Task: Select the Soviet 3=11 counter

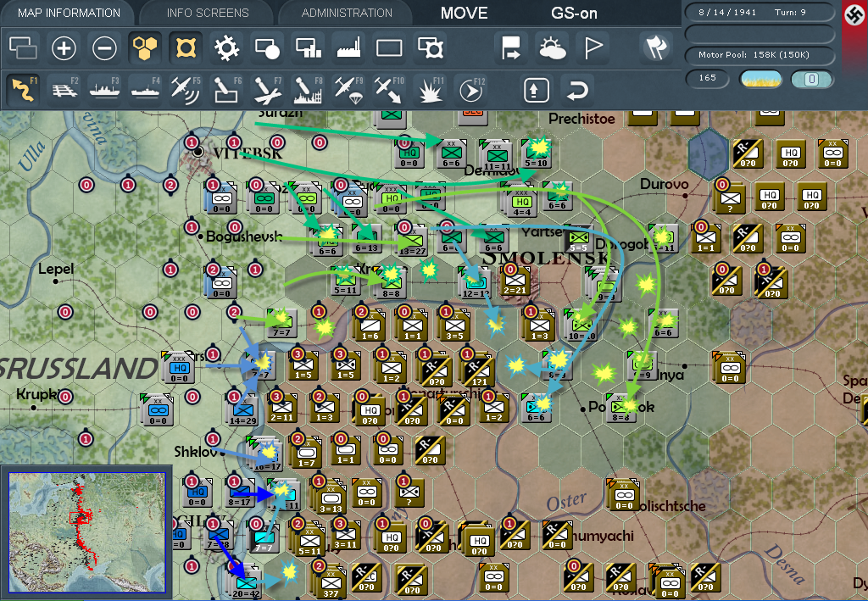Action: coord(345,536)
